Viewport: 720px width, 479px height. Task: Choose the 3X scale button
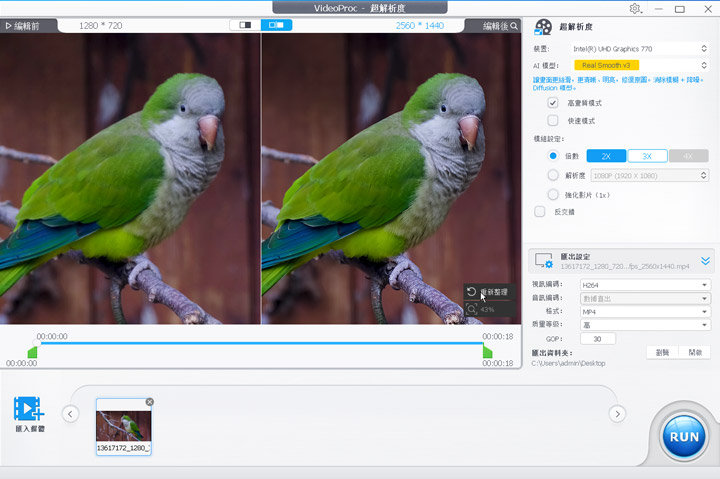point(647,156)
